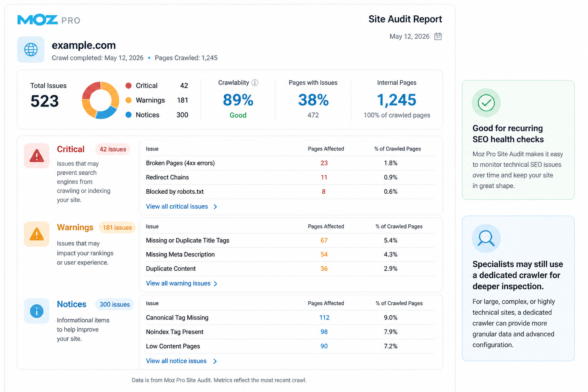Click the issues donut chart
This screenshot has height=392, width=588.
(100, 100)
